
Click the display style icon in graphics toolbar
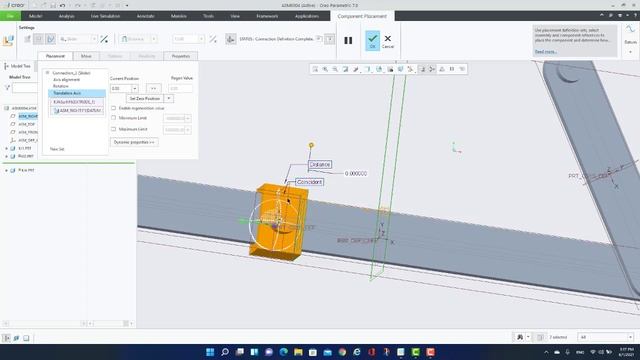point(367,69)
